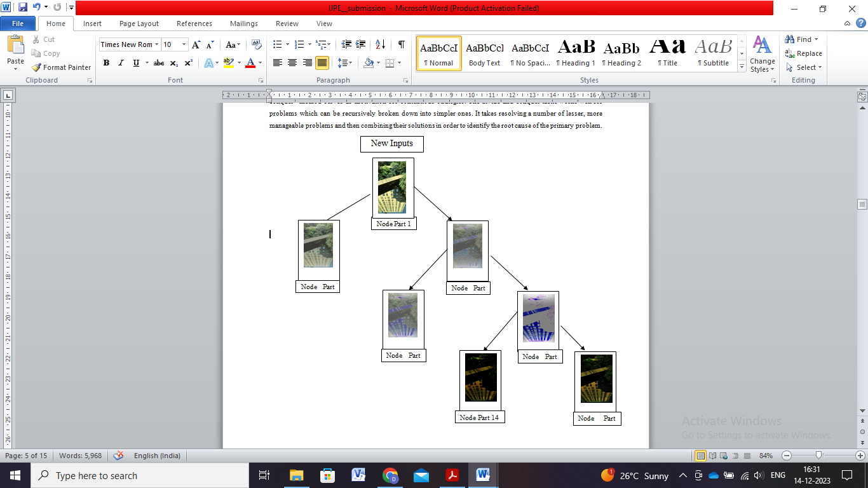Image resolution: width=868 pixels, height=488 pixels.
Task: Open the font name dropdown
Action: pos(157,44)
